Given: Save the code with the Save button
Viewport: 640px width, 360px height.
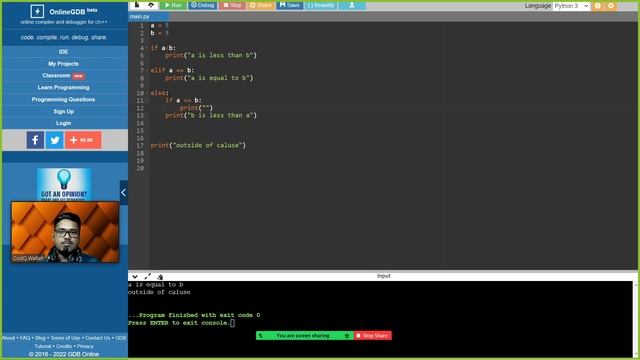Looking at the screenshot, I should [289, 5].
